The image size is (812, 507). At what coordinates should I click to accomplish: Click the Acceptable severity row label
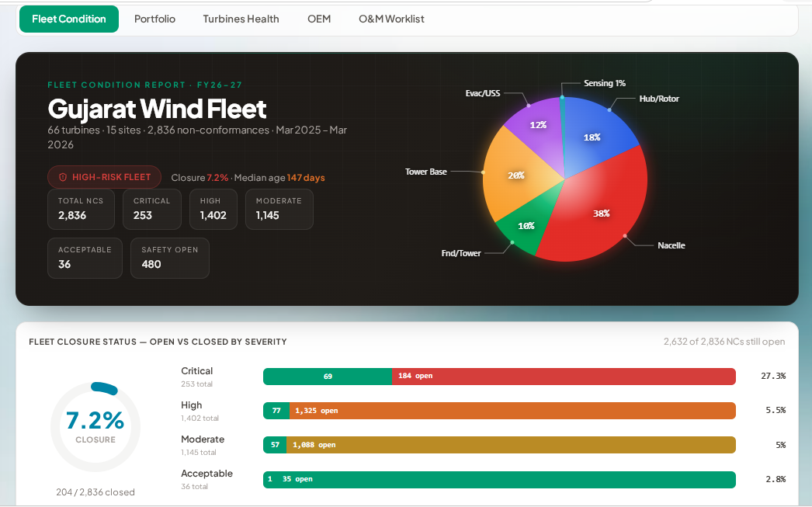pyautogui.click(x=206, y=474)
